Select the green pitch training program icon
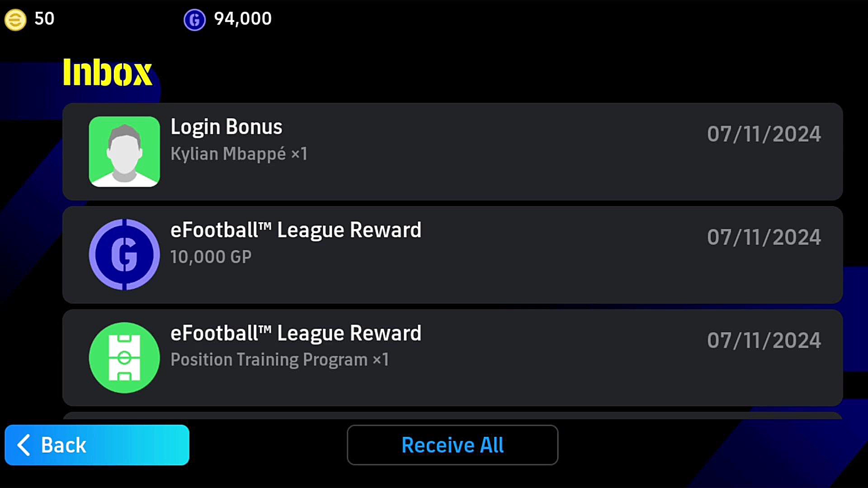This screenshot has height=488, width=868. click(124, 357)
